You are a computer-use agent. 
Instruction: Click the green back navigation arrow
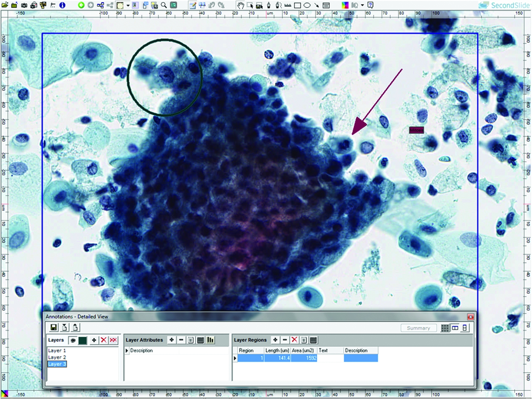click(81, 5)
